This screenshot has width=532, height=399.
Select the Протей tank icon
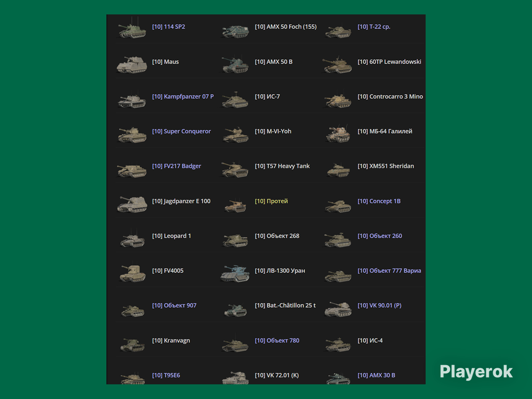(x=235, y=205)
